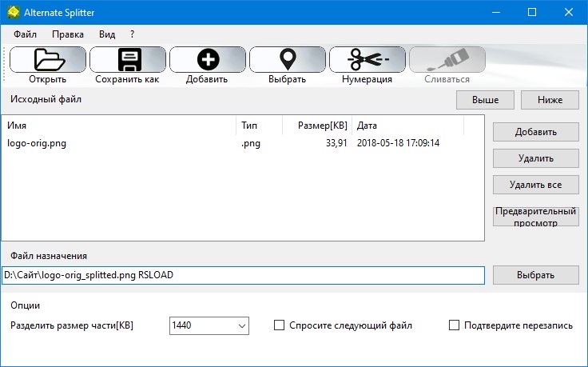Screen dimensions: 588x367
Task: Maximize the Alternate Splitter window
Action: (532, 12)
